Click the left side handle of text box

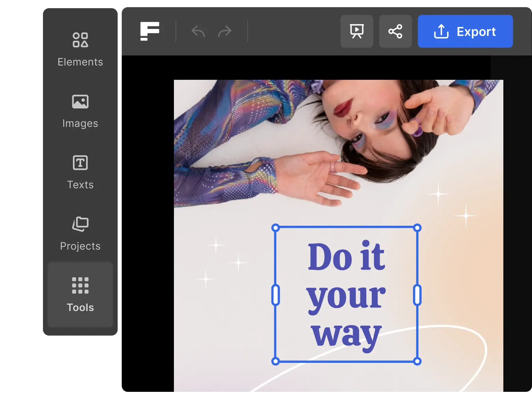tap(276, 295)
